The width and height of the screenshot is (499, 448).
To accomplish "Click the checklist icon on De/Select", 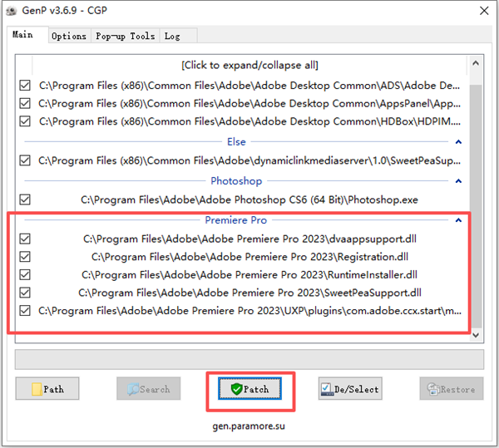I will [327, 389].
